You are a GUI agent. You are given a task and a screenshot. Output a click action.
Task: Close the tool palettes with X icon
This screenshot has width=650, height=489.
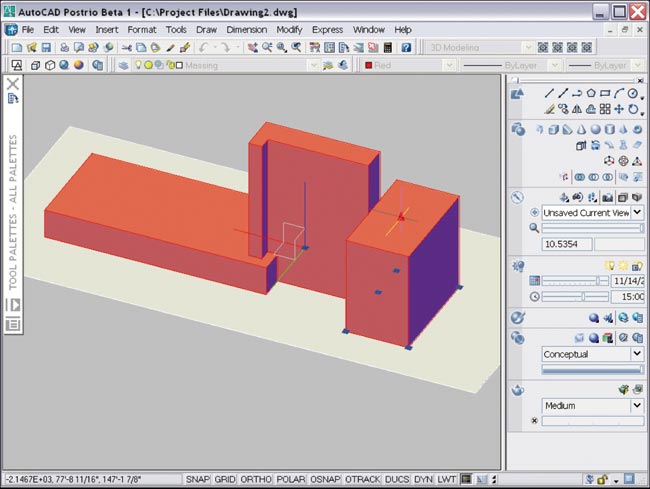13,85
